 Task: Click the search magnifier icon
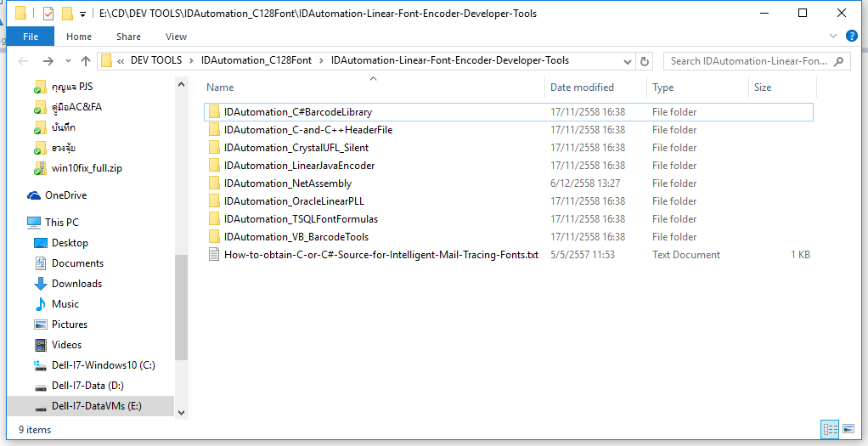click(x=839, y=61)
